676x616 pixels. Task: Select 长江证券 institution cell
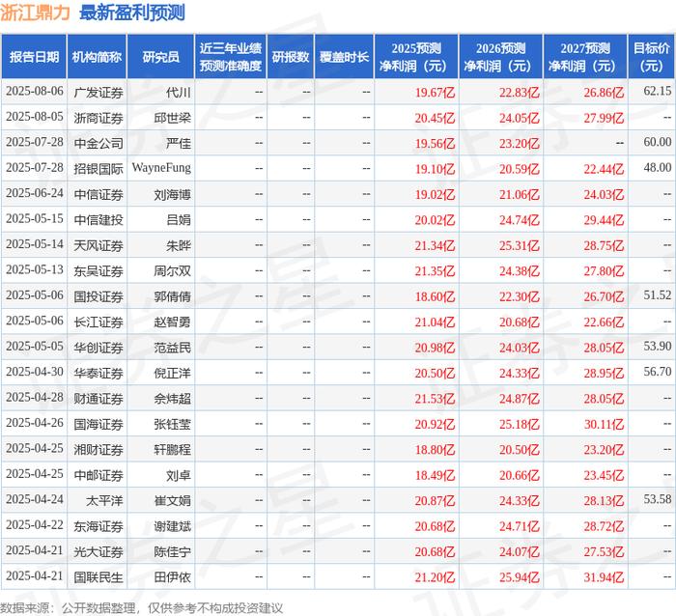[x=99, y=322]
